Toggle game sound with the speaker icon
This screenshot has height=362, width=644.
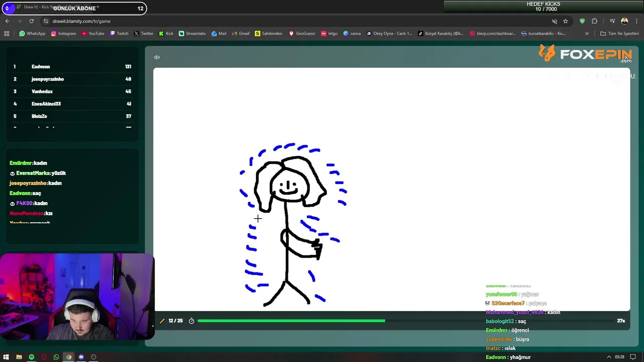(156, 57)
